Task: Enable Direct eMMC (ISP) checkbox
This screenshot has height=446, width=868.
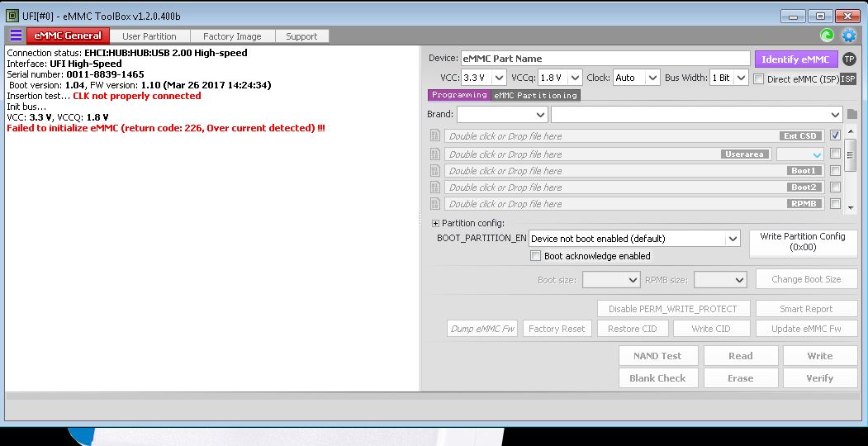Action: click(x=759, y=79)
